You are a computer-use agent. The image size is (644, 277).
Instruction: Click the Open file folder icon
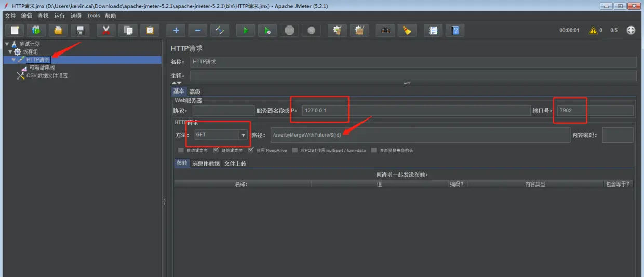pyautogui.click(x=58, y=30)
